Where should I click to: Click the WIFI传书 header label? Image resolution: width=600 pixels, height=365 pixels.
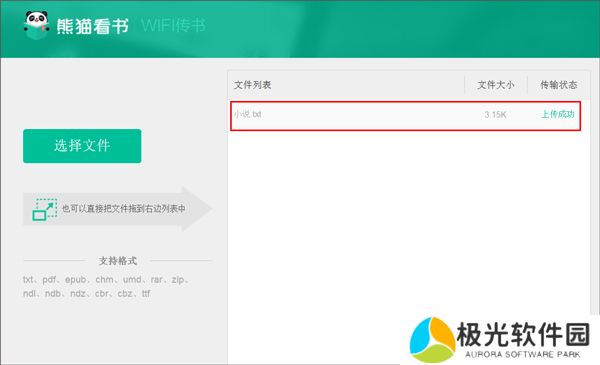tap(173, 26)
